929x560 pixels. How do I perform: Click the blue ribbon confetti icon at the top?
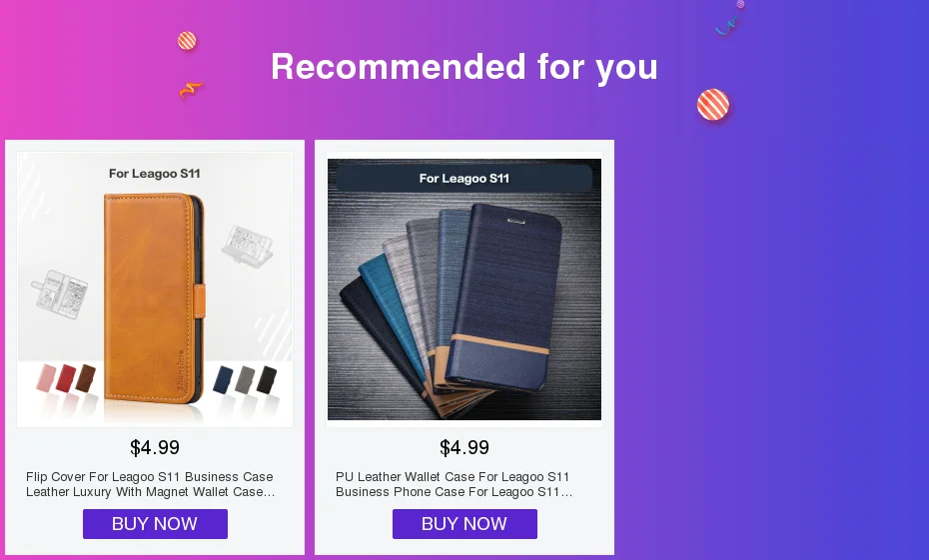tap(727, 27)
